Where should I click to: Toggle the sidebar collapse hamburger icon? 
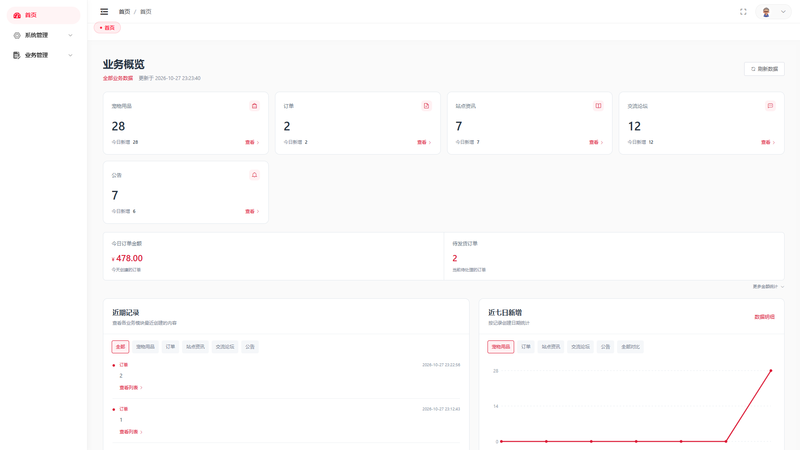click(104, 11)
